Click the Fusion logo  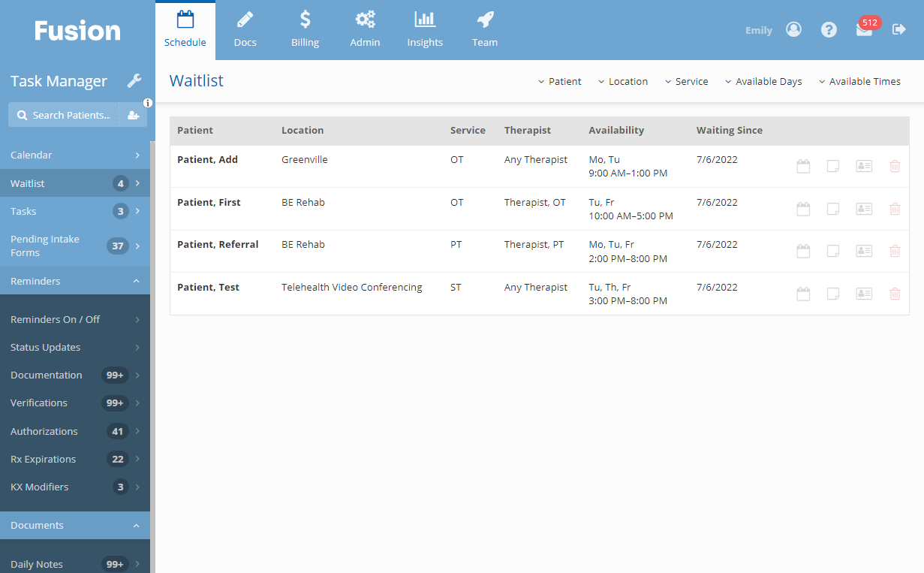[x=77, y=30]
